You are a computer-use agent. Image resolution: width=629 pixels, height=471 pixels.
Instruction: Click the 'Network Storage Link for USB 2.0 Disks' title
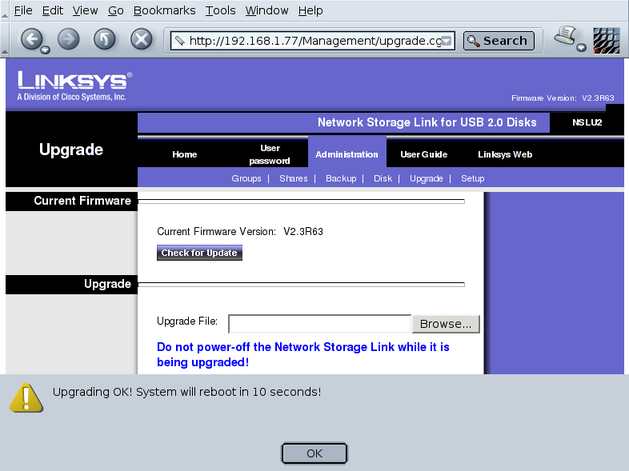pyautogui.click(x=427, y=122)
